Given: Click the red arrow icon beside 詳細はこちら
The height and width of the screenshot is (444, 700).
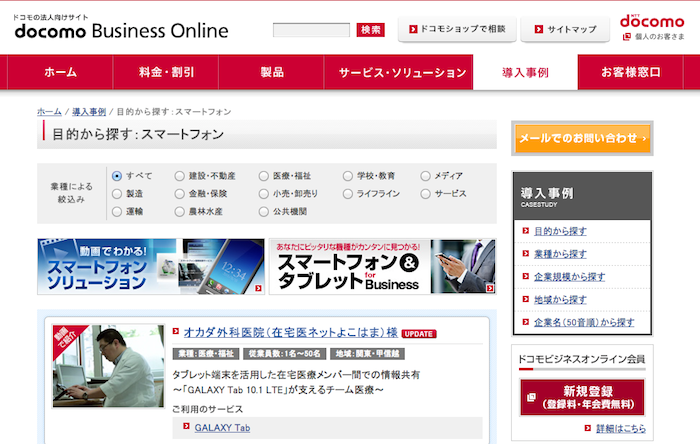Looking at the screenshot, I should click(x=588, y=428).
